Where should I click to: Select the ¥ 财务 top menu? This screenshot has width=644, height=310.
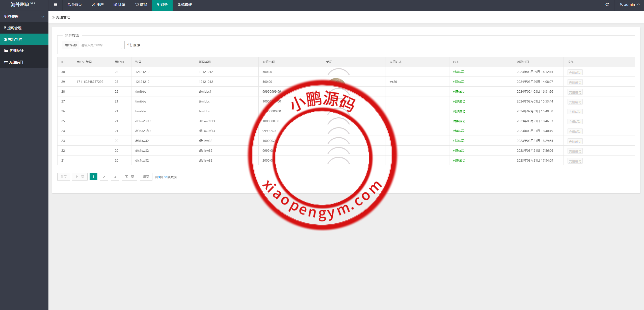click(162, 5)
